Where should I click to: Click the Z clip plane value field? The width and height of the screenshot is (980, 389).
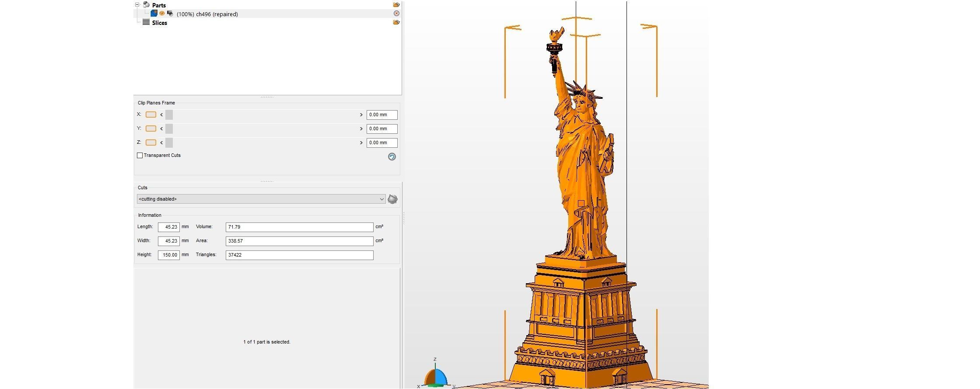tap(382, 143)
